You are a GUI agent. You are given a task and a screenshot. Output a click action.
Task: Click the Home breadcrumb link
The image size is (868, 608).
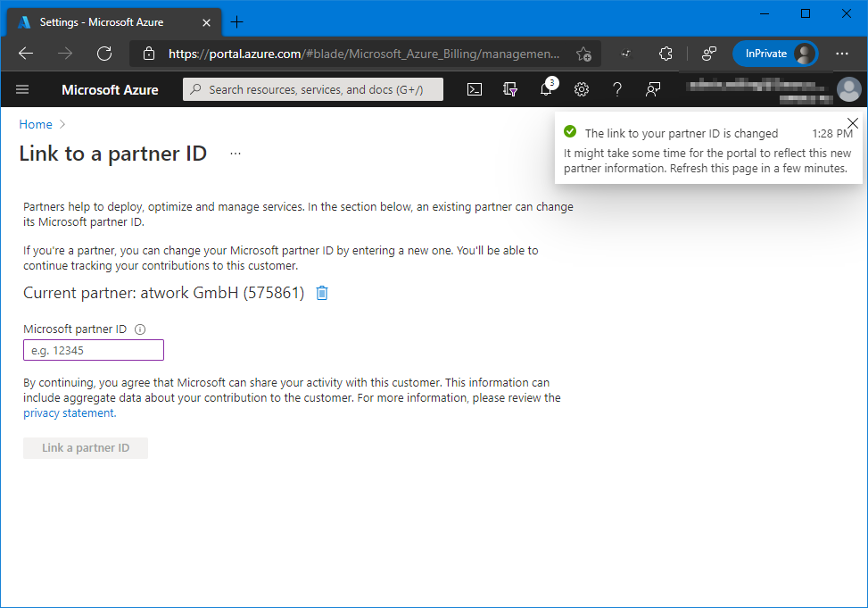point(36,124)
